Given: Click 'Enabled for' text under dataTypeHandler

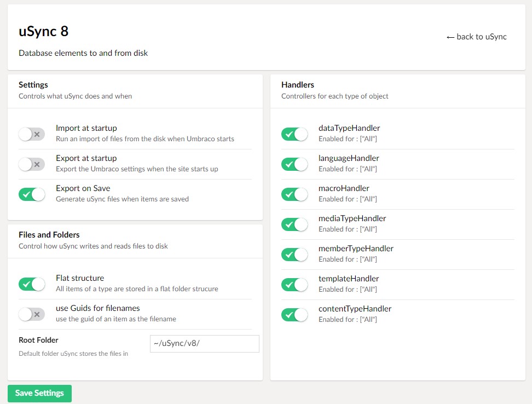Looking at the screenshot, I should click(348, 138).
